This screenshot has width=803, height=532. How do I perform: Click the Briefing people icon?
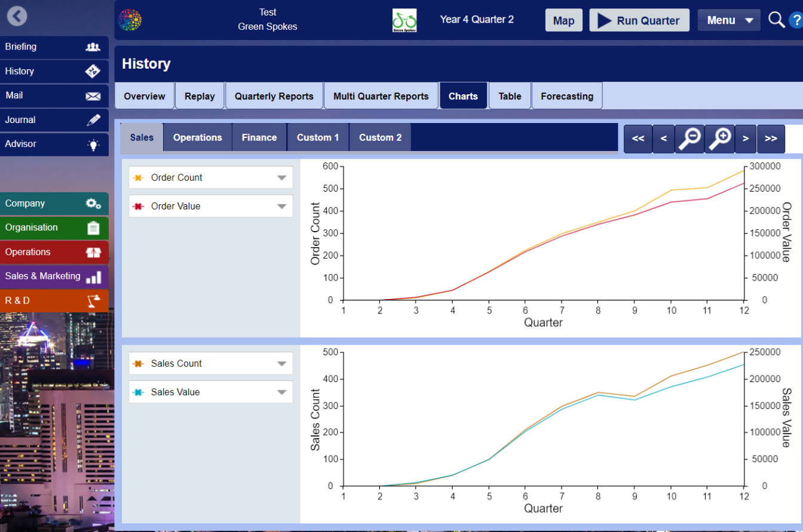[93, 47]
